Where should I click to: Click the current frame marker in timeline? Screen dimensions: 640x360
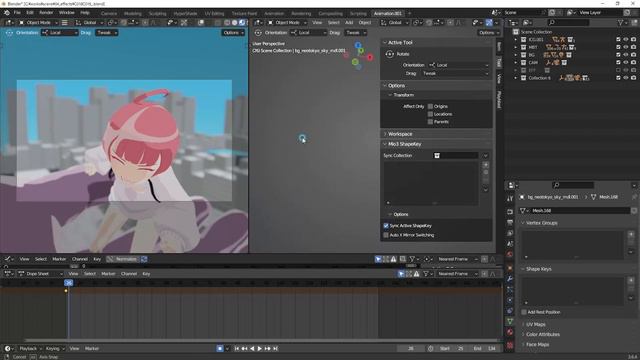(x=69, y=283)
